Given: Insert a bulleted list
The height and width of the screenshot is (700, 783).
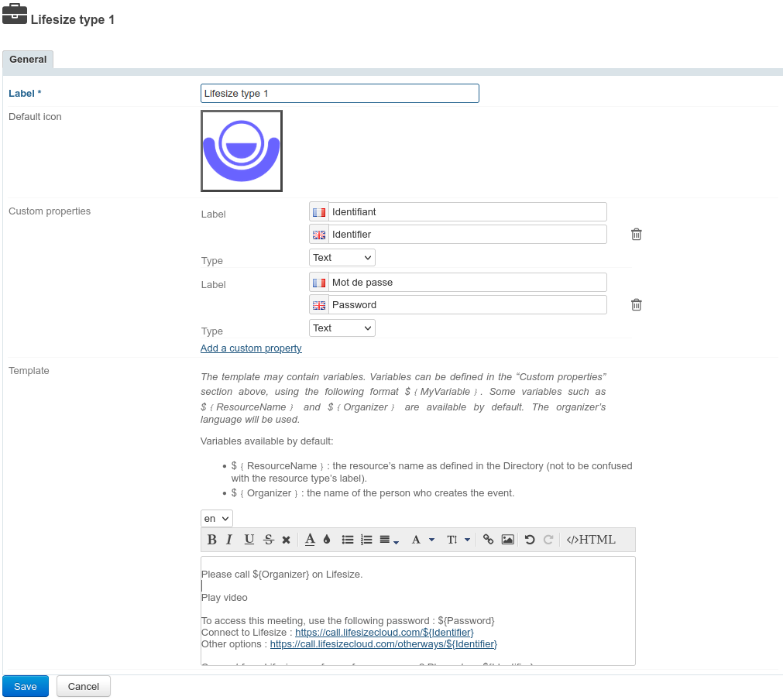Looking at the screenshot, I should (348, 540).
